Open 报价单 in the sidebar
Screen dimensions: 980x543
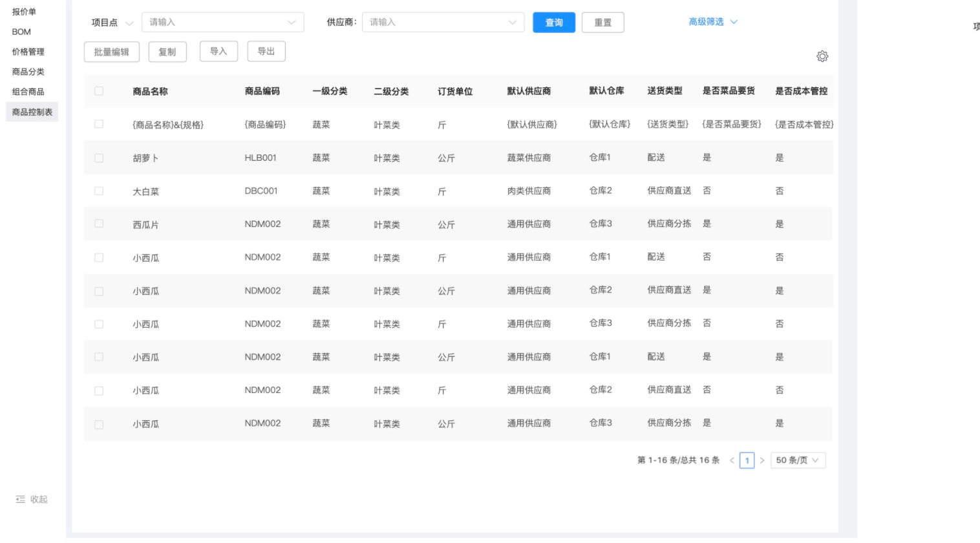point(24,12)
